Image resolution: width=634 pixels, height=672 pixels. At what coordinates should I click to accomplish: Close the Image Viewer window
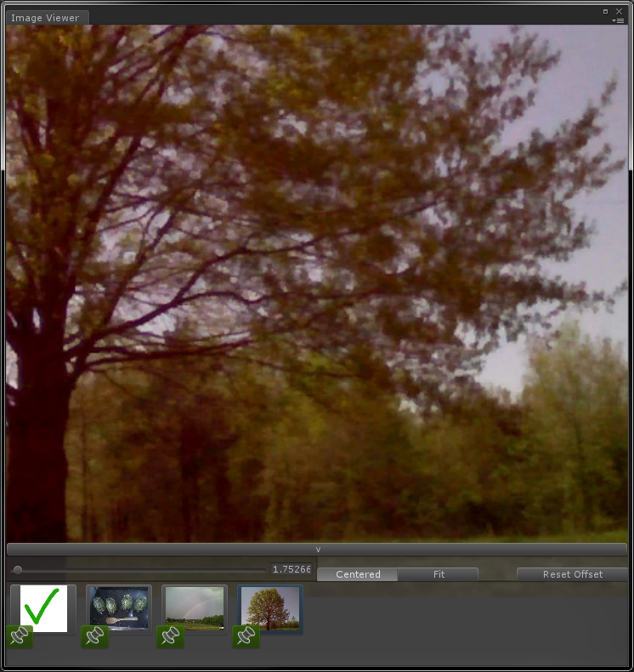click(619, 11)
